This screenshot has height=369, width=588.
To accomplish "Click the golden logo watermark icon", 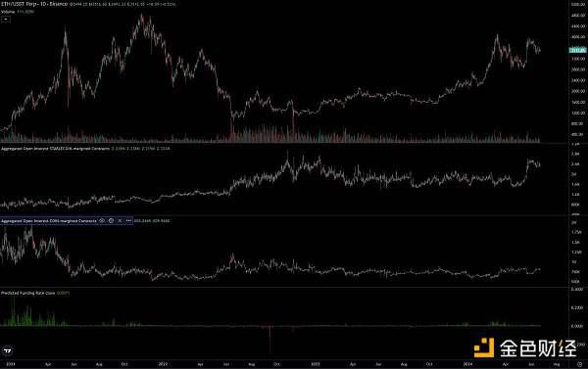I will click(484, 347).
